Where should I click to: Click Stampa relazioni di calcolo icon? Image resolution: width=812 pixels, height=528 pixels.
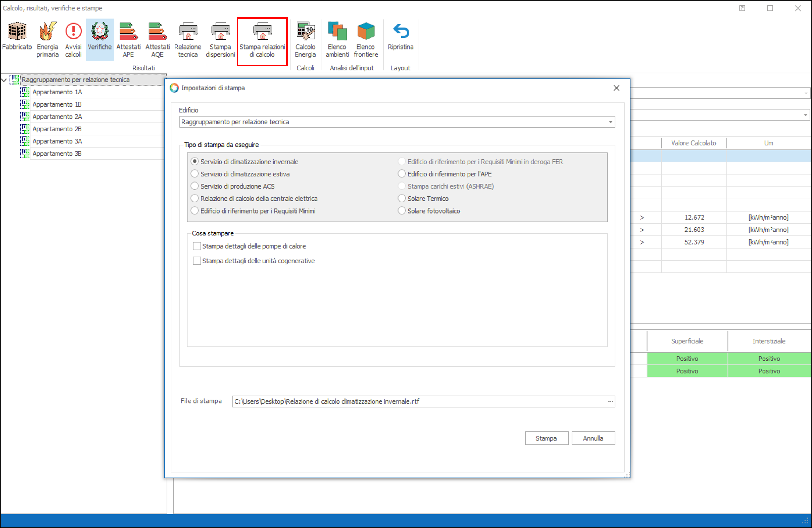pos(262,40)
